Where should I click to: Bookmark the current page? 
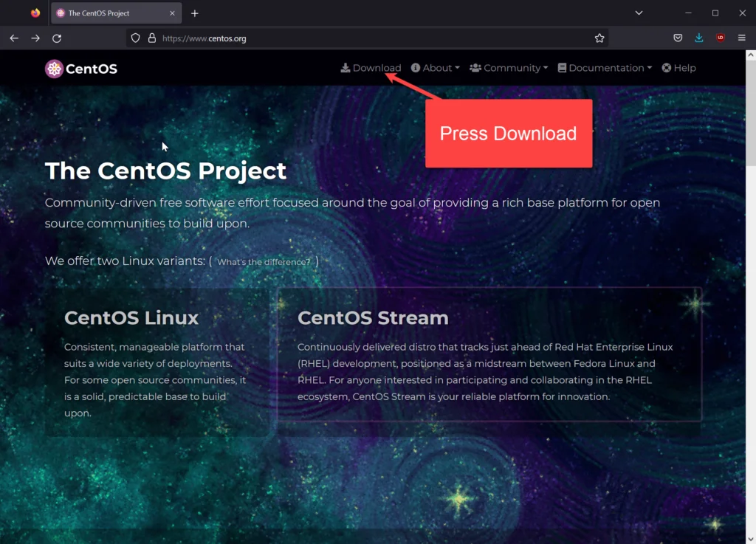599,38
